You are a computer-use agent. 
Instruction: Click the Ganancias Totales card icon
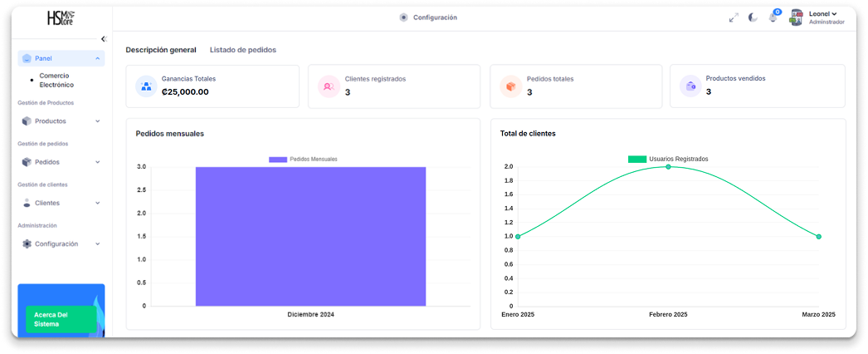pos(146,86)
